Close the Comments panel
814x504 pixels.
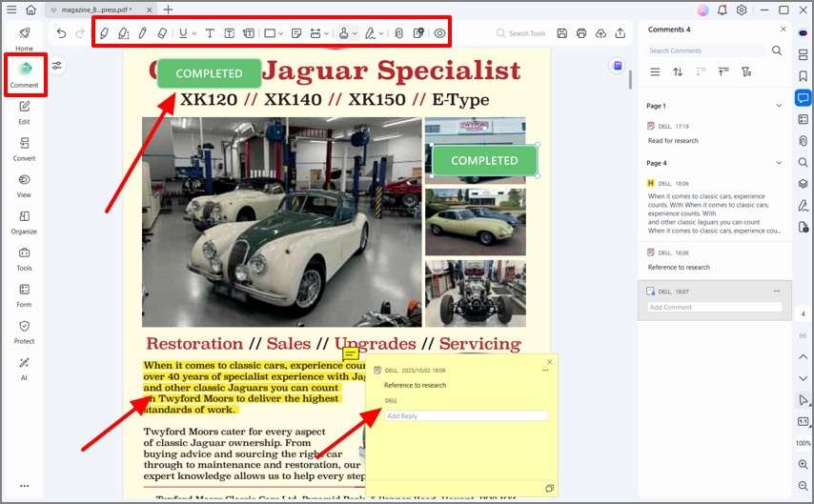click(x=783, y=30)
